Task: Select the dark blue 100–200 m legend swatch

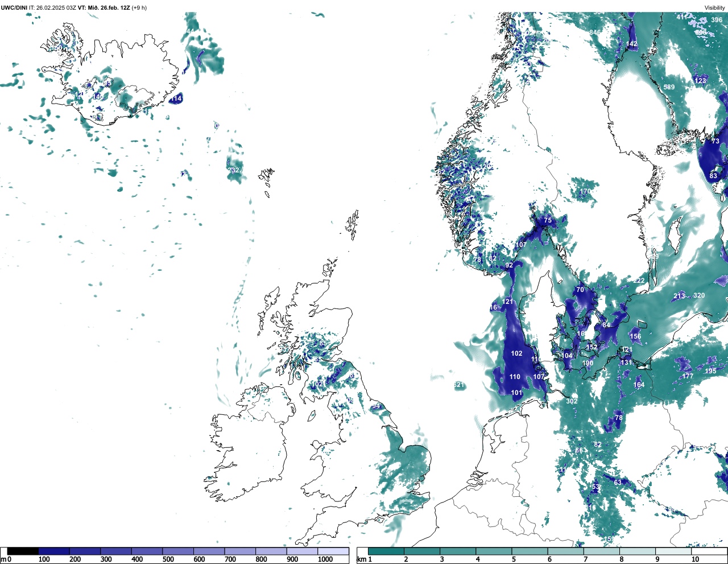Action: pos(54,551)
